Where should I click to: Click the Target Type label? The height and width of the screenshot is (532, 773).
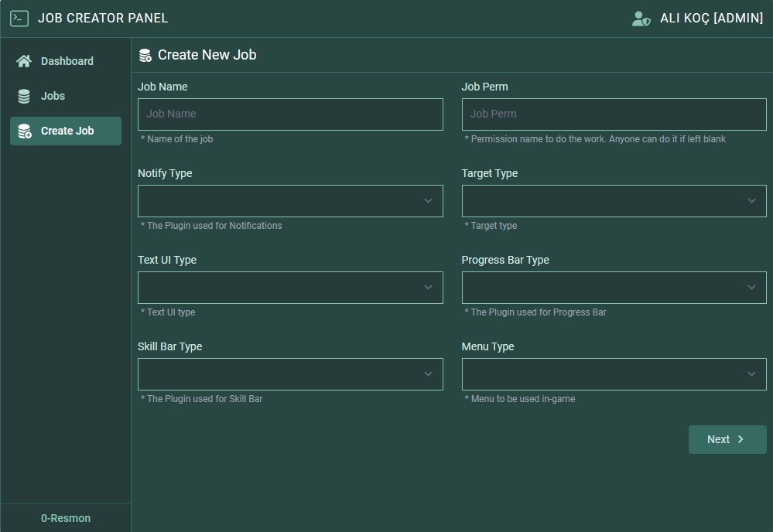coord(490,173)
